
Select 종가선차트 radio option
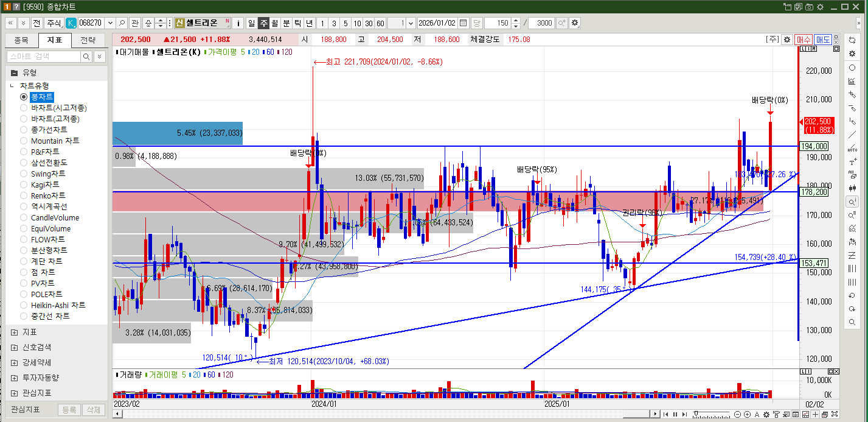click(24, 130)
